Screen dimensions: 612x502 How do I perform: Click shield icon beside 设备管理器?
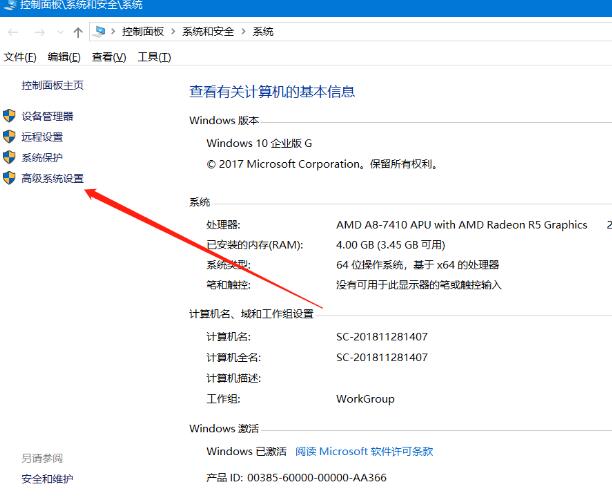point(10,117)
